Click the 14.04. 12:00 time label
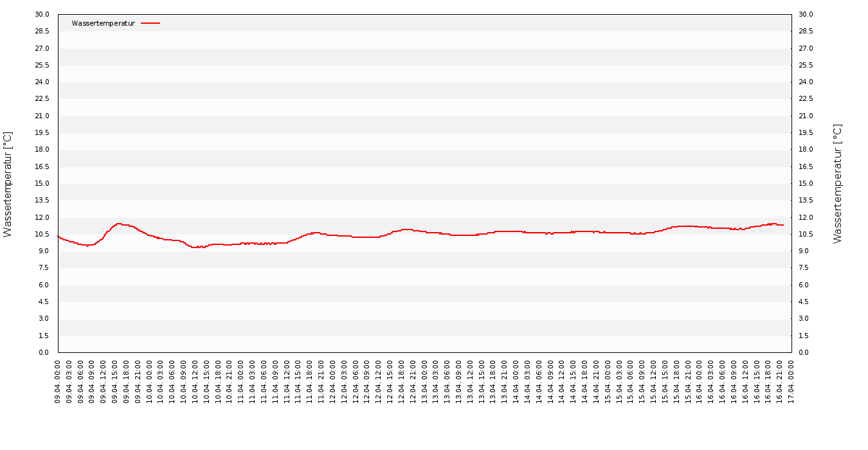The width and height of the screenshot is (868, 450). point(562,381)
